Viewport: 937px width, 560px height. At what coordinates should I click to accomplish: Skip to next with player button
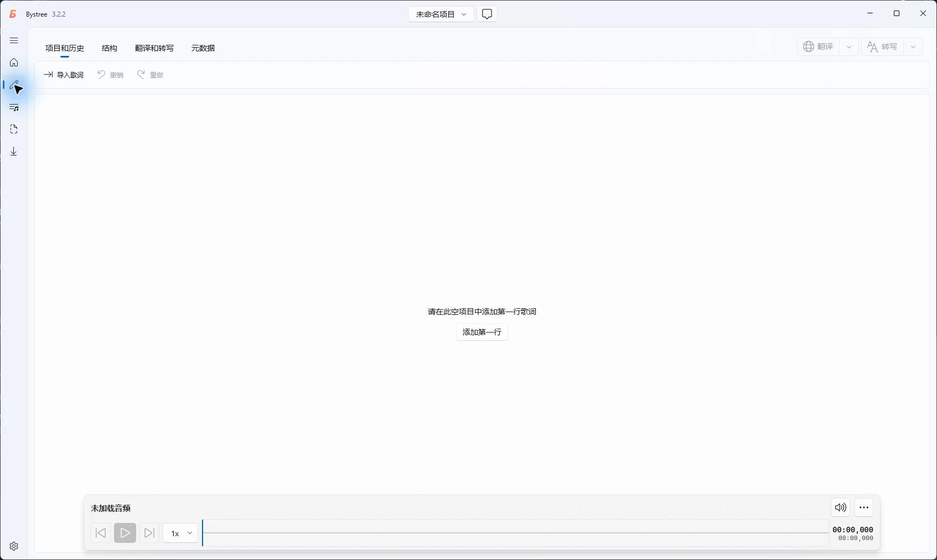[x=149, y=533]
